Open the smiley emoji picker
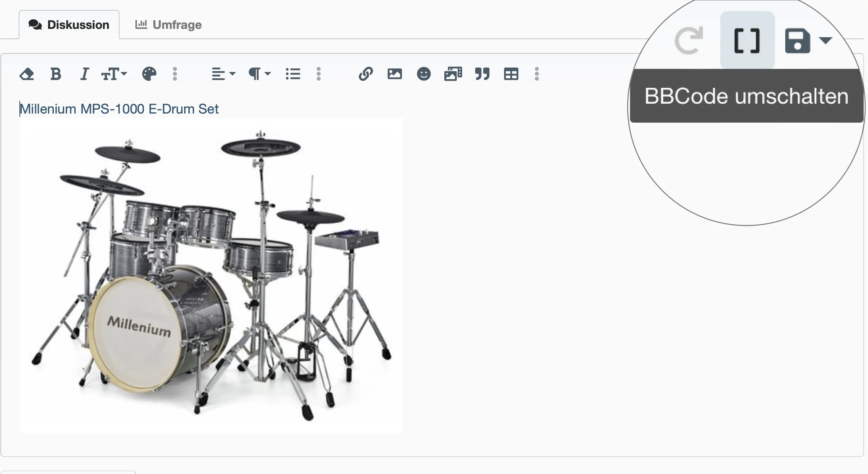The width and height of the screenshot is (868, 474). (424, 74)
